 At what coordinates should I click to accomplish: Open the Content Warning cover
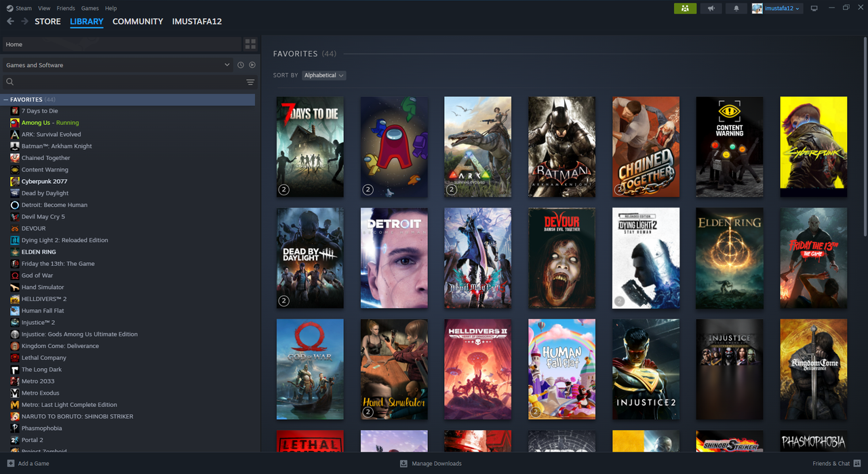(x=730, y=146)
